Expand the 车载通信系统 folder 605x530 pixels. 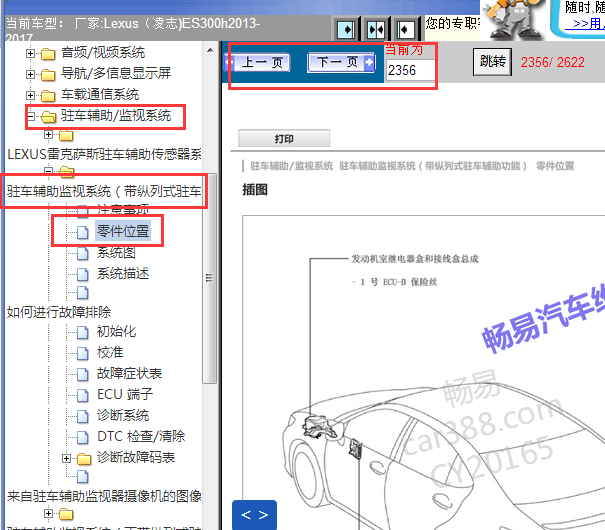(30, 95)
